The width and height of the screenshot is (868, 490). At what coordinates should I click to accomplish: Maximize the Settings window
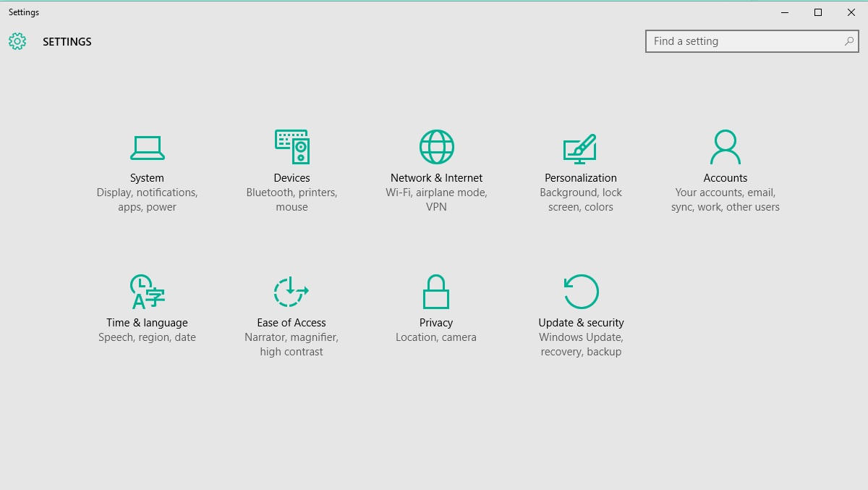coord(818,12)
